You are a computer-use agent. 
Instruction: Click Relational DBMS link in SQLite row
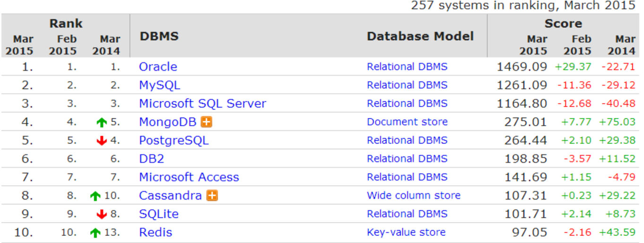click(x=407, y=214)
